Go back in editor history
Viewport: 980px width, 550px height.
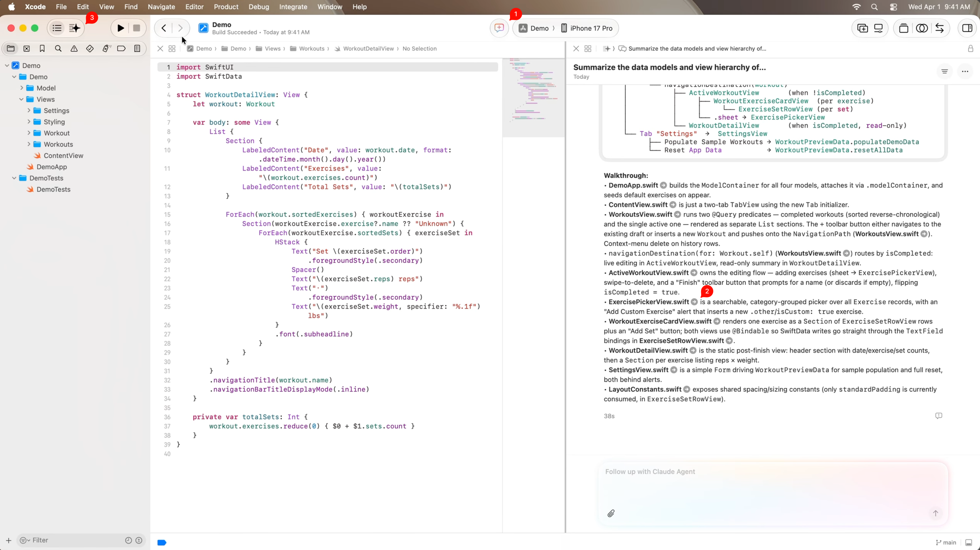pos(164,28)
